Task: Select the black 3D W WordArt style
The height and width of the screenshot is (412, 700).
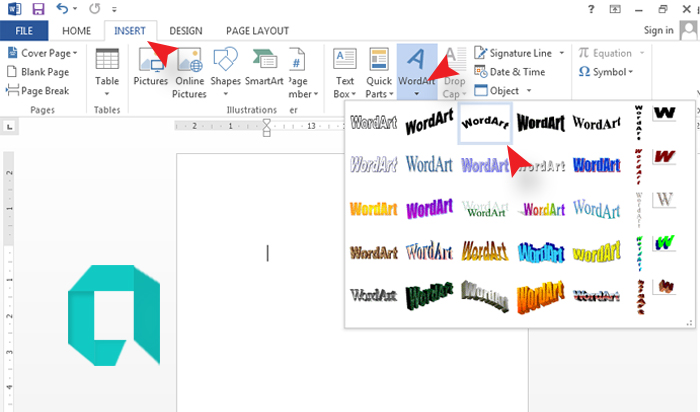Action: [x=664, y=113]
